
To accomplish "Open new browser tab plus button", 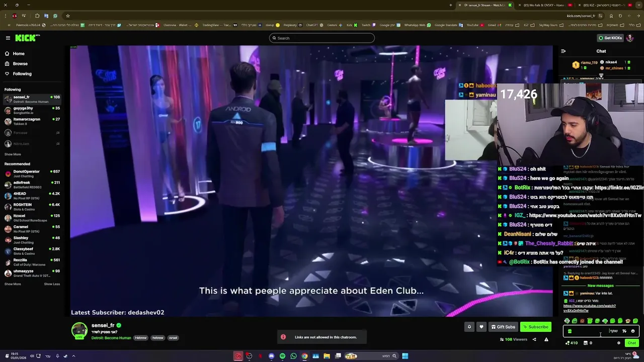I will 451,5.
